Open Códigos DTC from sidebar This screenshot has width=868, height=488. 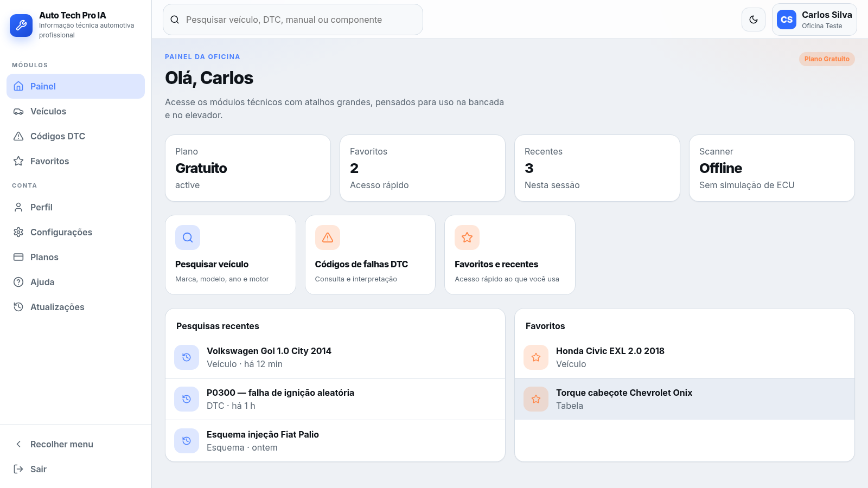pos(75,136)
